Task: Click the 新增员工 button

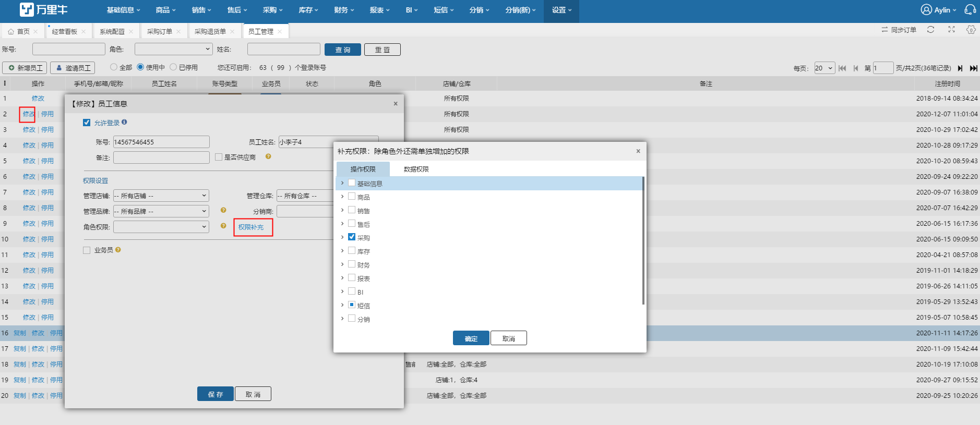Action: pos(25,68)
